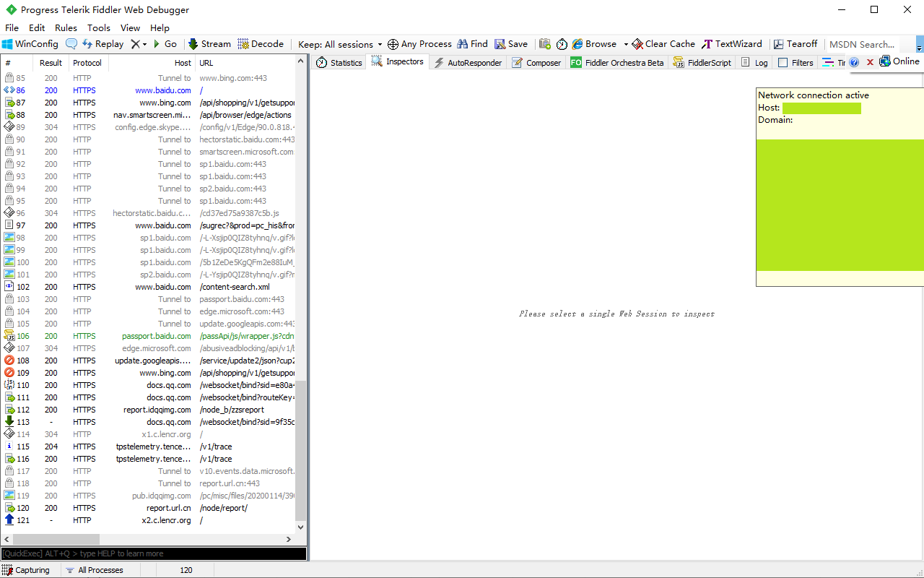
Task: Click blocked icon of session 109
Action: (9, 373)
